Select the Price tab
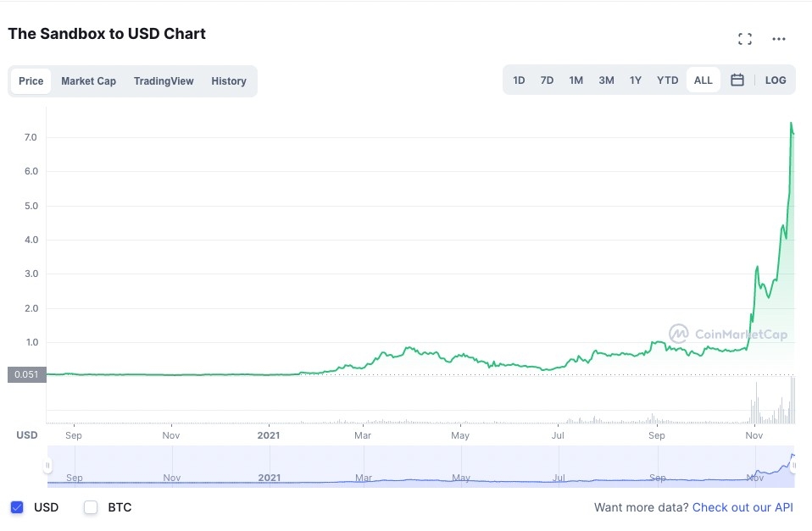This screenshot has height=531, width=812. click(x=31, y=81)
